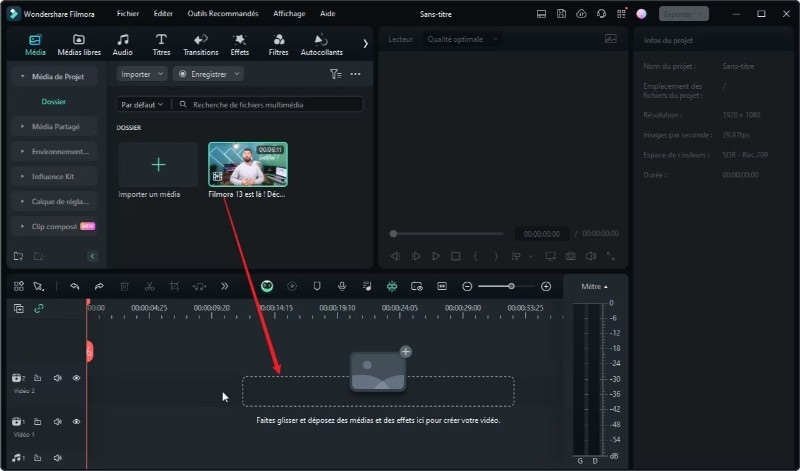
Task: Zoom in timeline with plus button
Action: [x=546, y=286]
